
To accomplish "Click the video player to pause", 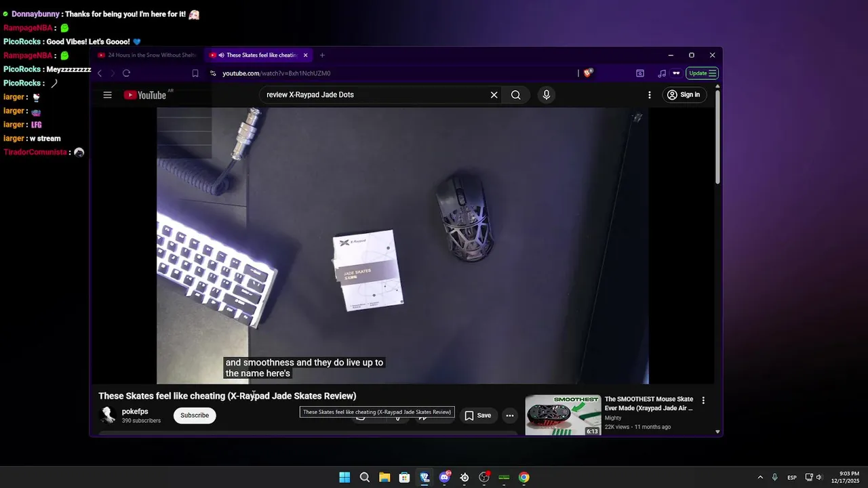I will [x=403, y=245].
